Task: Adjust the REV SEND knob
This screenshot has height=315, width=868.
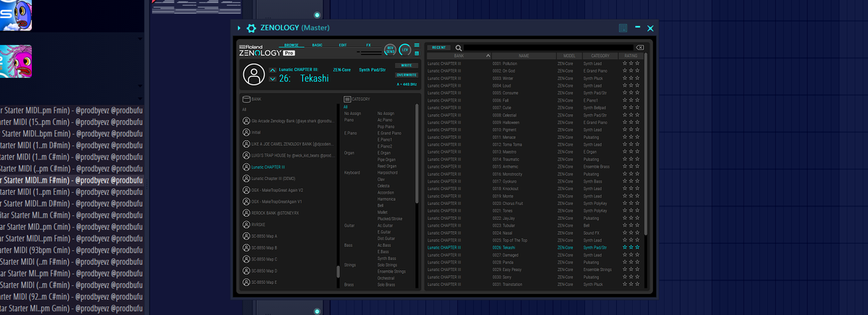Action: (391, 50)
